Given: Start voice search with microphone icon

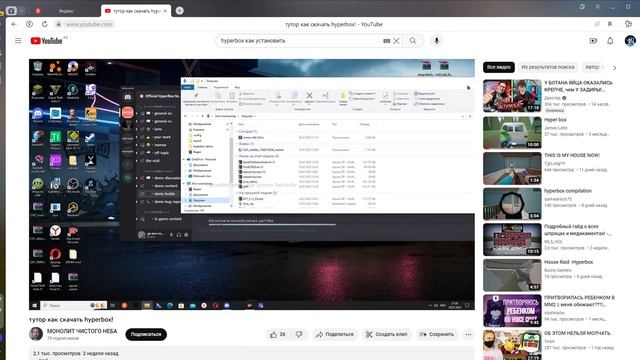Looking at the screenshot, I should tap(436, 41).
